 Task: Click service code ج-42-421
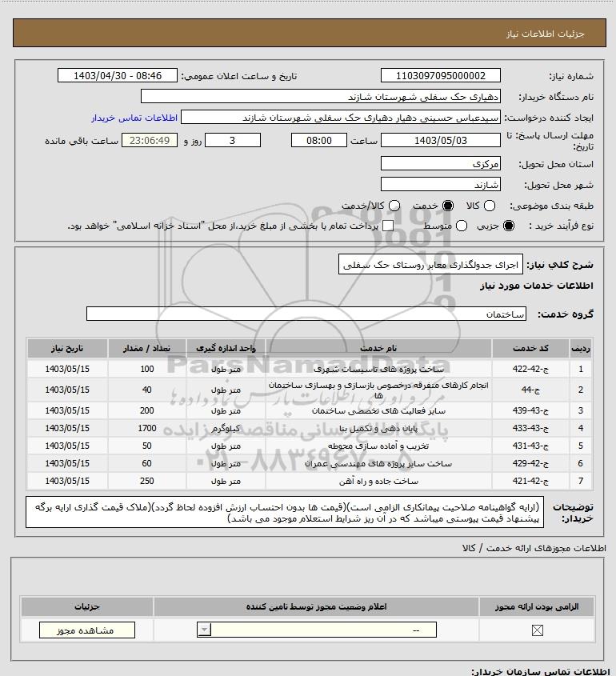click(x=530, y=481)
